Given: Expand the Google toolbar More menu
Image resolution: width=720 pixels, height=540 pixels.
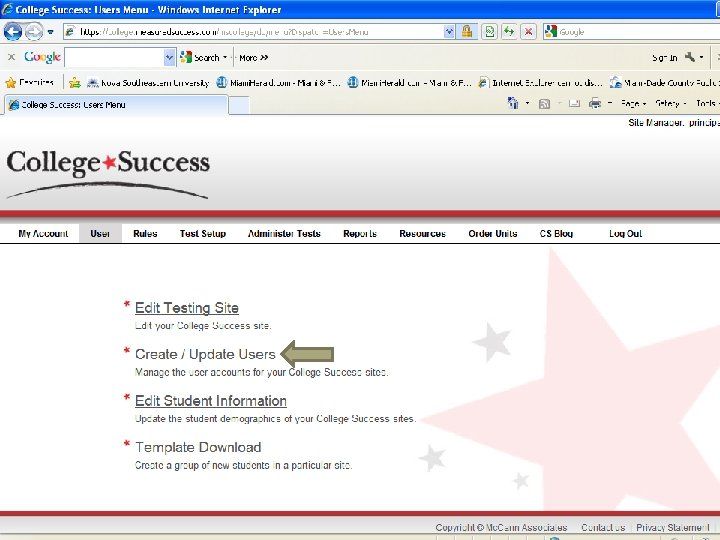Looking at the screenshot, I should pos(253,57).
